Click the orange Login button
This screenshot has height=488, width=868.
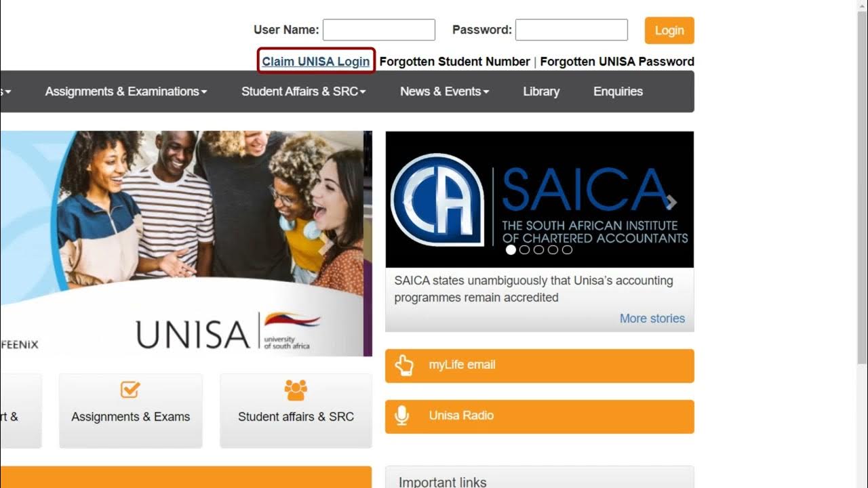coord(669,30)
